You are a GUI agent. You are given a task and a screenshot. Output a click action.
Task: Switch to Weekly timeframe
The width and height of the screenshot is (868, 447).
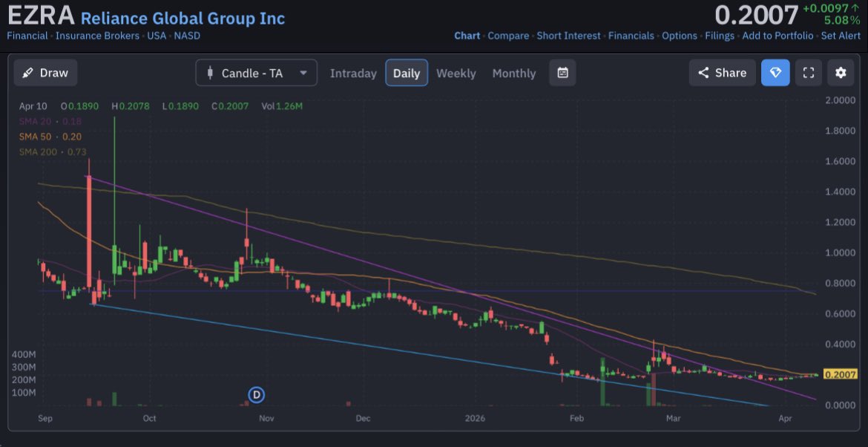coord(456,73)
